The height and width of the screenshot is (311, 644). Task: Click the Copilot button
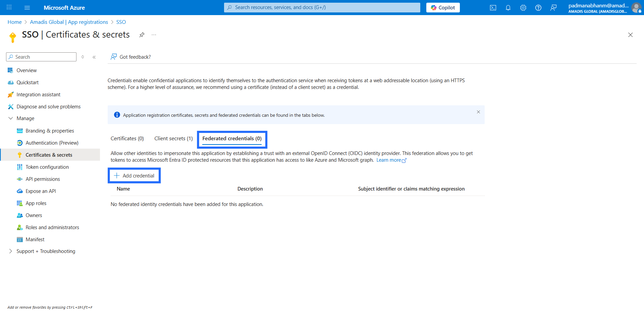(x=443, y=8)
